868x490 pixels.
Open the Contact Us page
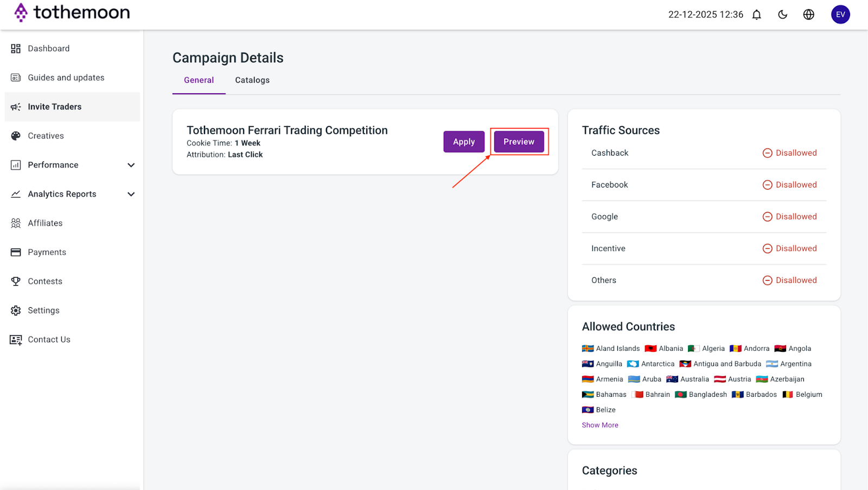pyautogui.click(x=72, y=340)
